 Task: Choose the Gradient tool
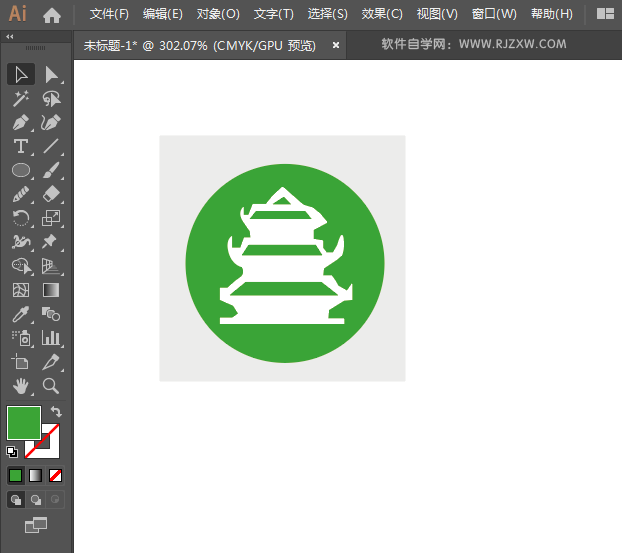pyautogui.click(x=51, y=290)
